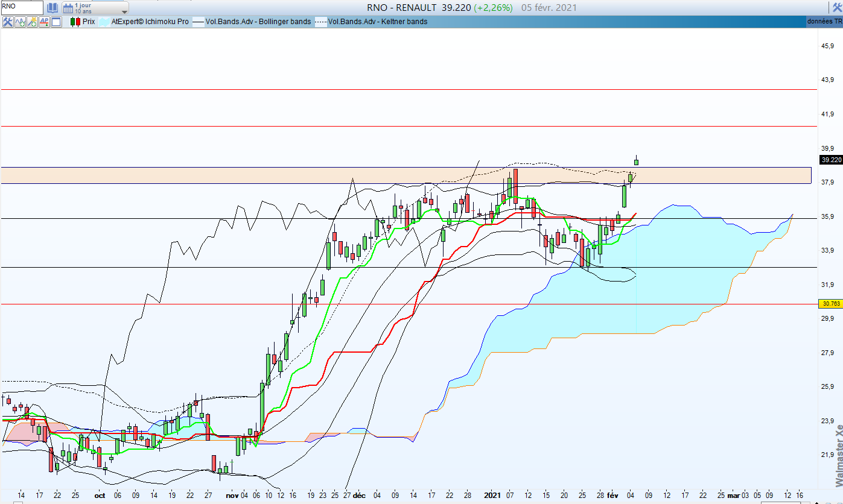Click the 39.220 current price label
The width and height of the screenshot is (843, 504).
(831, 160)
